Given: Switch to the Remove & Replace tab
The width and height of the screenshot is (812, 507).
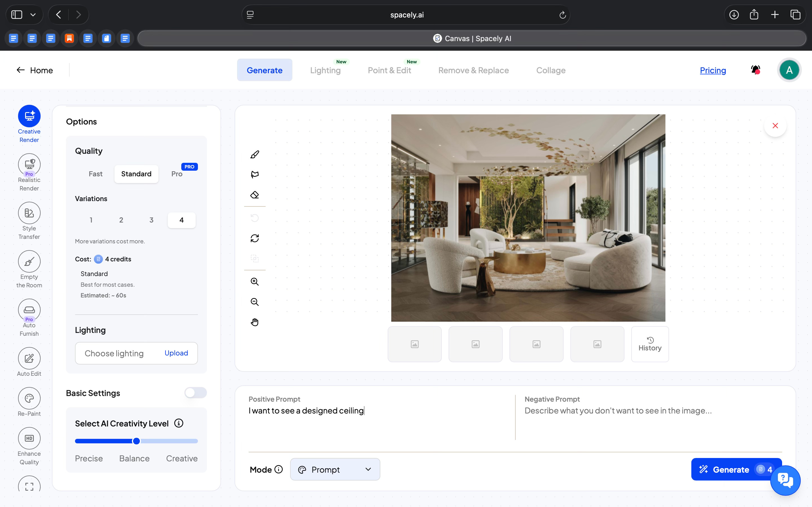Looking at the screenshot, I should tap(473, 70).
